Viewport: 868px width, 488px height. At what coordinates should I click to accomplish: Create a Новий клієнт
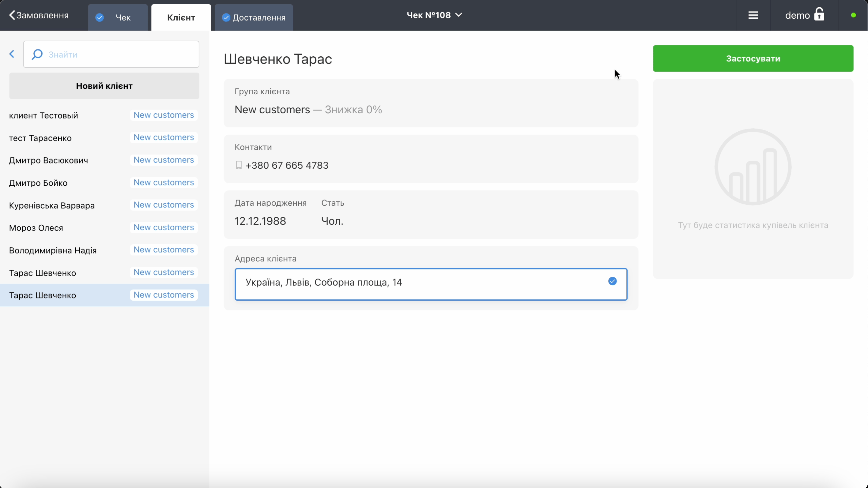coord(104,86)
